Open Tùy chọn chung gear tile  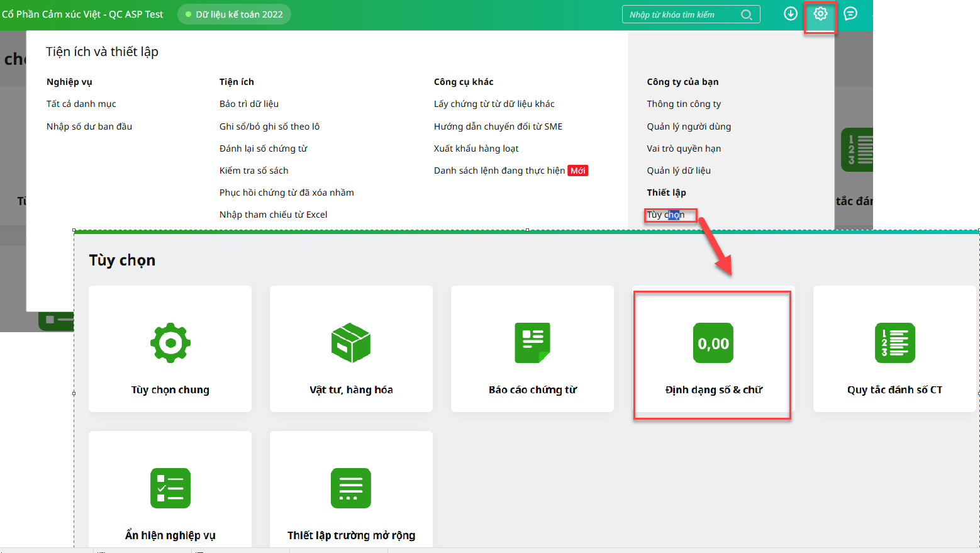tap(170, 343)
